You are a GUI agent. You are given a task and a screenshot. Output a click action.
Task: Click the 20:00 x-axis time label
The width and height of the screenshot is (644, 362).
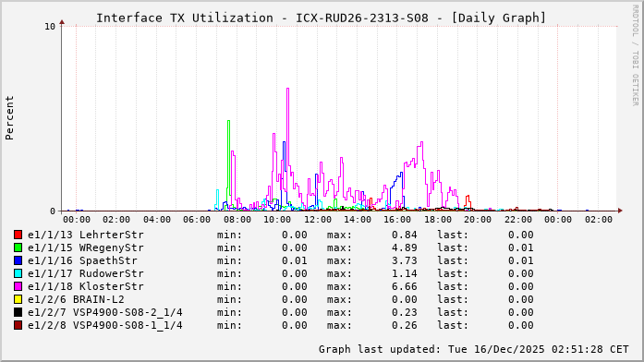[x=478, y=220]
